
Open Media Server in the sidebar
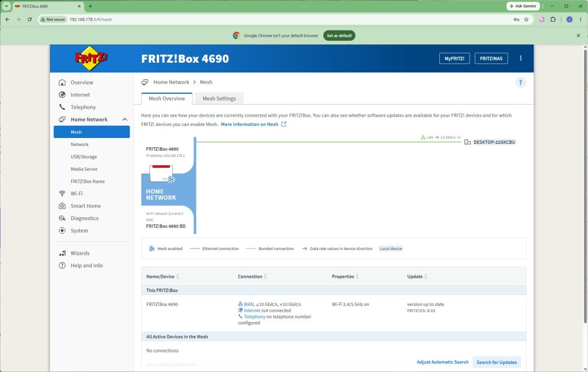pos(84,169)
